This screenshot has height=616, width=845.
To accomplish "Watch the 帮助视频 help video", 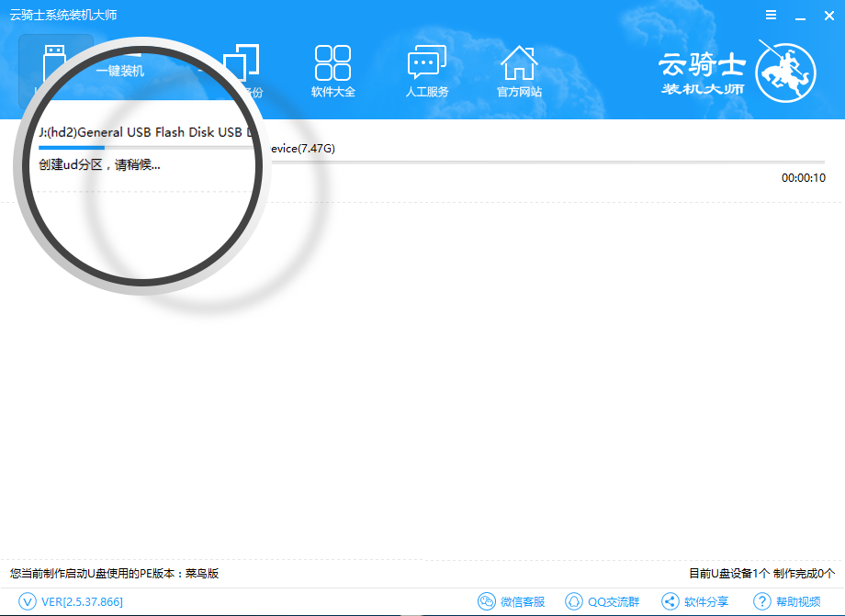I will [787, 601].
